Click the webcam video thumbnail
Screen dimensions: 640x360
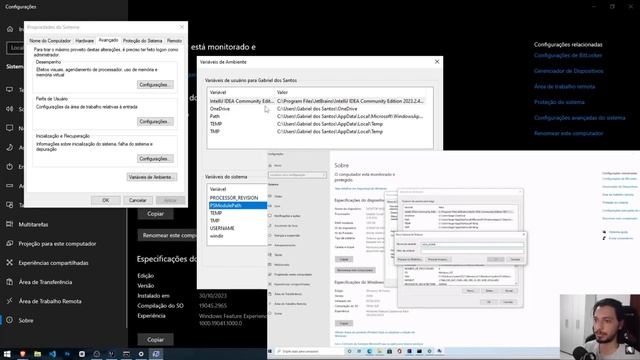600,327
